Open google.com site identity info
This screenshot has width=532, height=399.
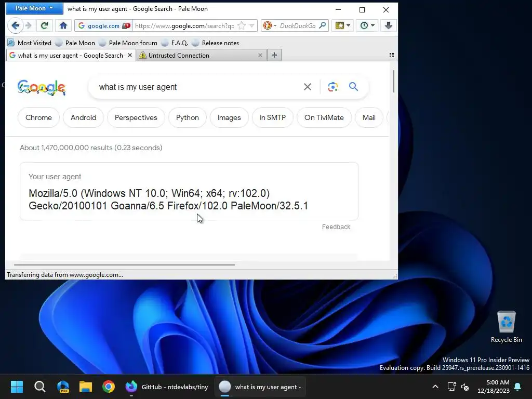tap(103, 26)
